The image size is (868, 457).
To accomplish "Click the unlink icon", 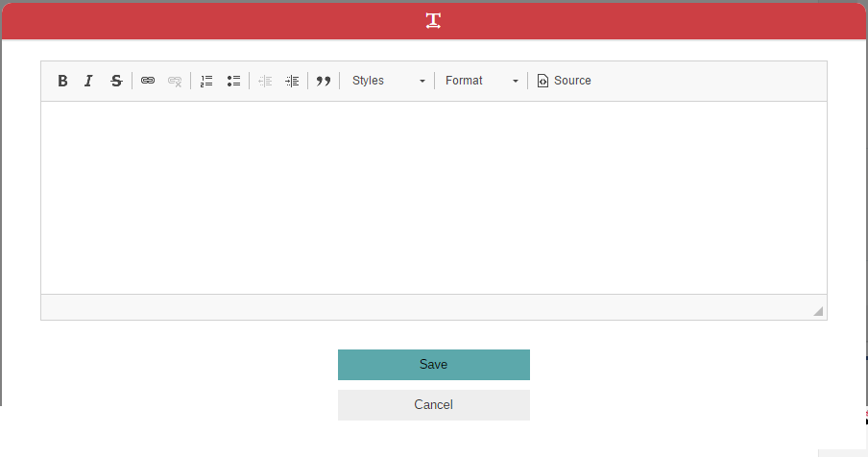I will [175, 81].
